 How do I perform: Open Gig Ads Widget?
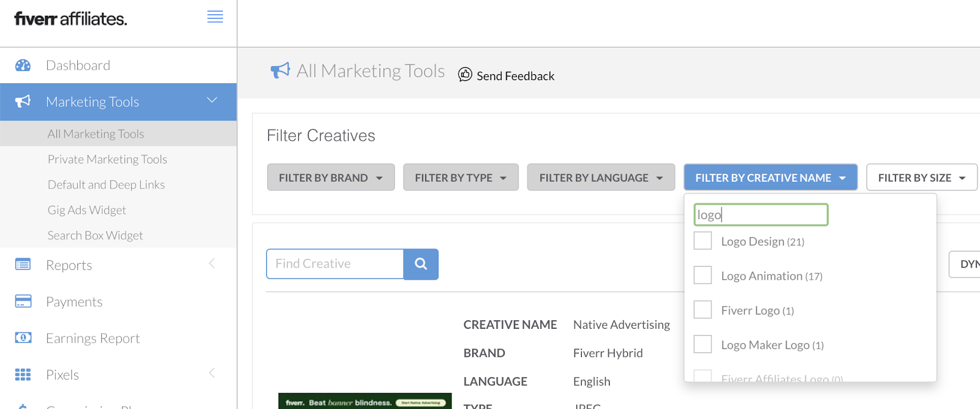pos(87,210)
